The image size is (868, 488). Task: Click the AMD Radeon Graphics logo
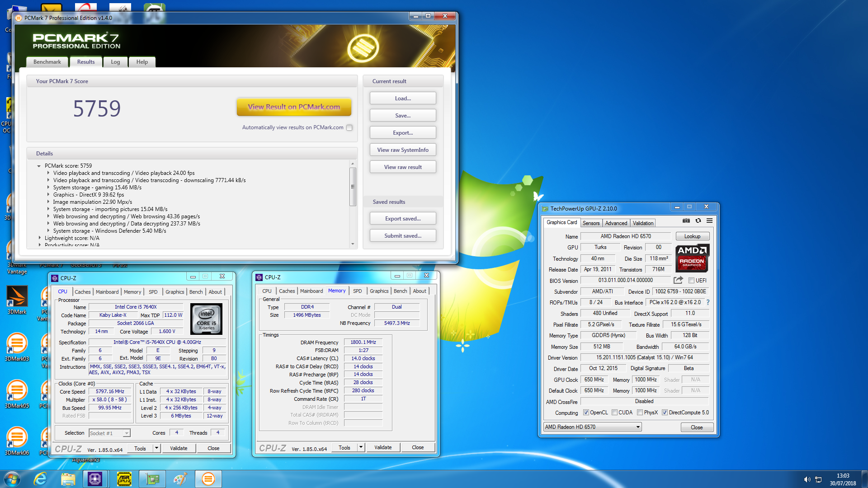[x=692, y=258]
